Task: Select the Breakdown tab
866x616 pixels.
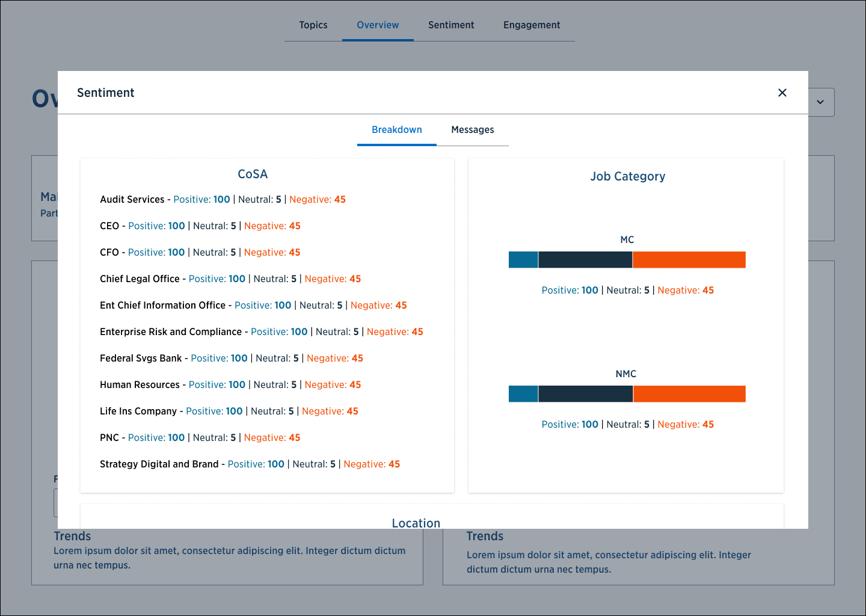Action: [x=396, y=130]
